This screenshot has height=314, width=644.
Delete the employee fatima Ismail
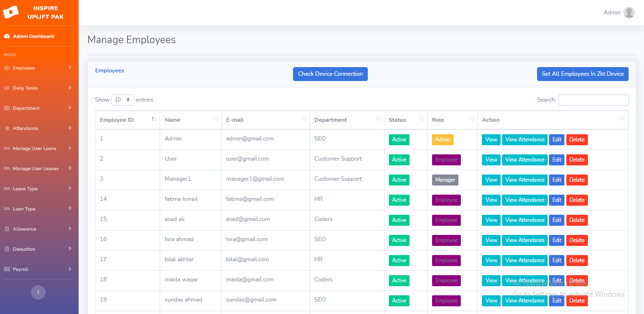tap(576, 200)
